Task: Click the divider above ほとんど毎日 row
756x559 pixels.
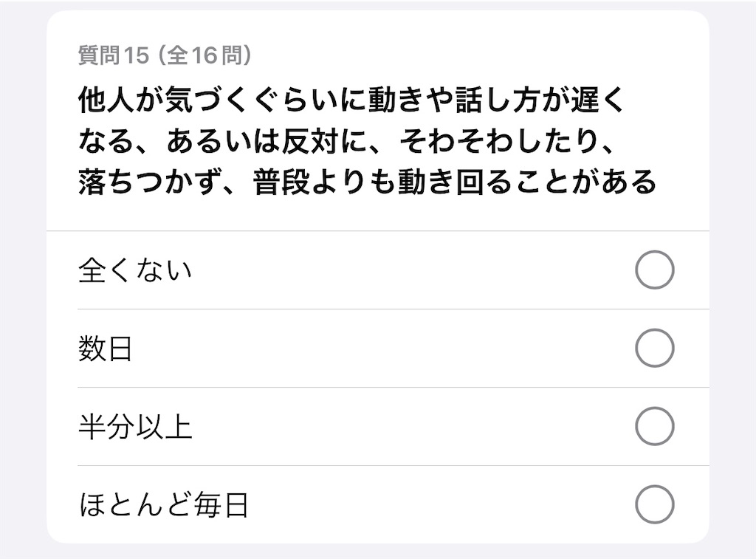Action: point(394,465)
